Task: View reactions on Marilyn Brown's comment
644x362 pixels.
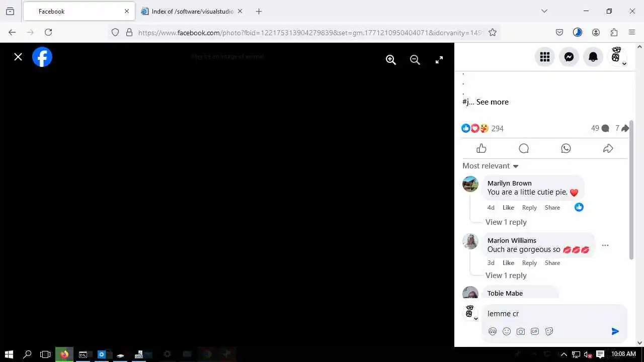Action: pos(579,207)
